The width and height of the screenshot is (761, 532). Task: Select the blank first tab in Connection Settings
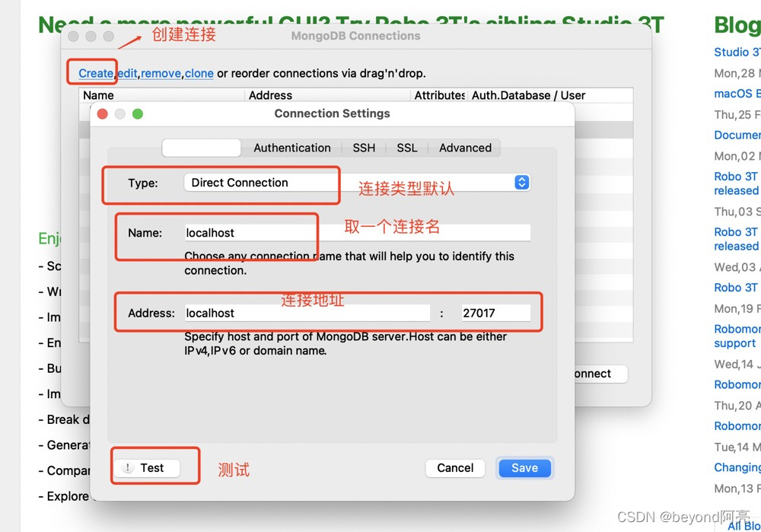point(202,148)
